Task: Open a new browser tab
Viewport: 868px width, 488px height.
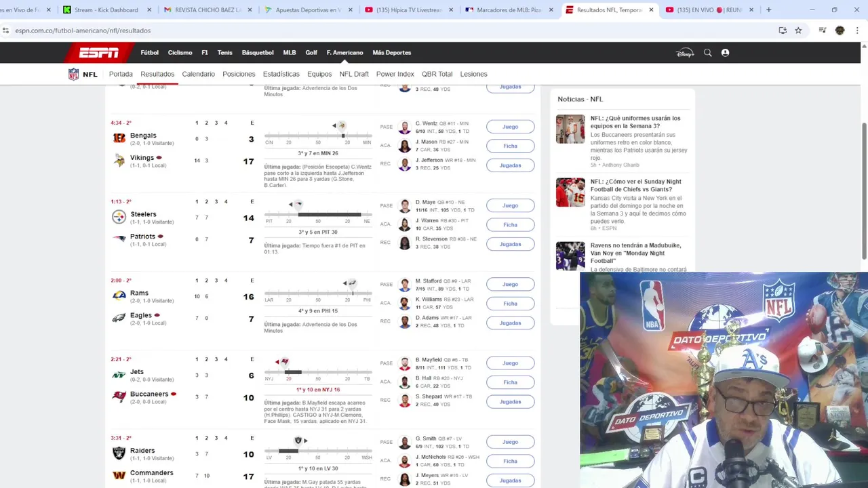Action: (x=768, y=9)
